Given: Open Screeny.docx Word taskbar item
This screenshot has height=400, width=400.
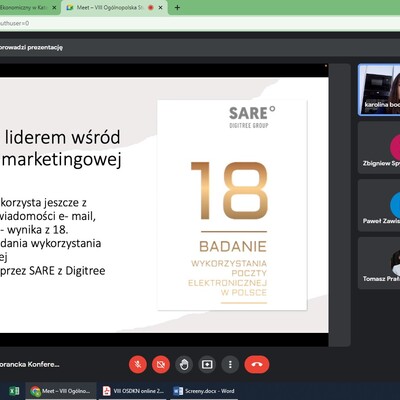Looking at the screenshot, I should pos(204,391).
